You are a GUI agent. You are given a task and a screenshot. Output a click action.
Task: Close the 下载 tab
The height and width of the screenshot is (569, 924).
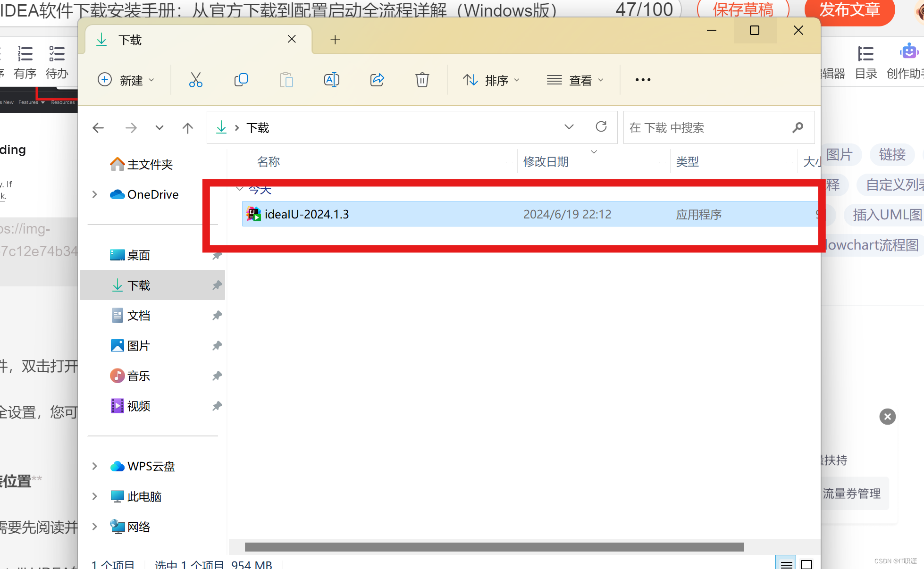click(x=292, y=39)
